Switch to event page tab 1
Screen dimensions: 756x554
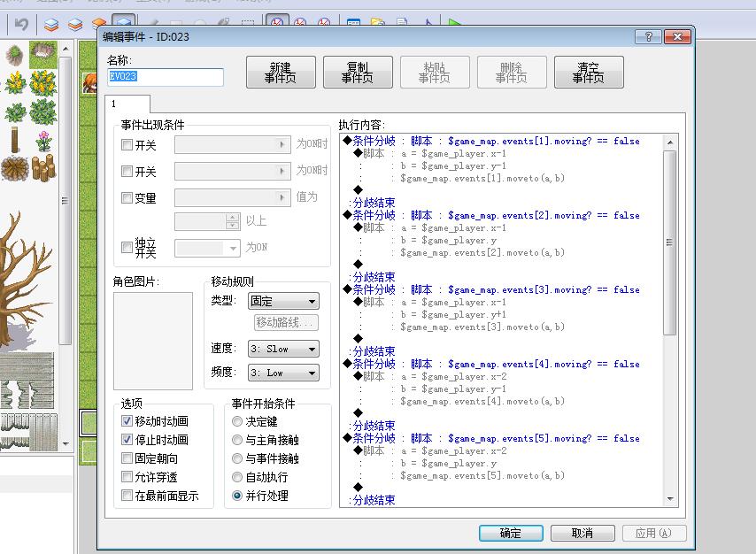click(x=127, y=104)
